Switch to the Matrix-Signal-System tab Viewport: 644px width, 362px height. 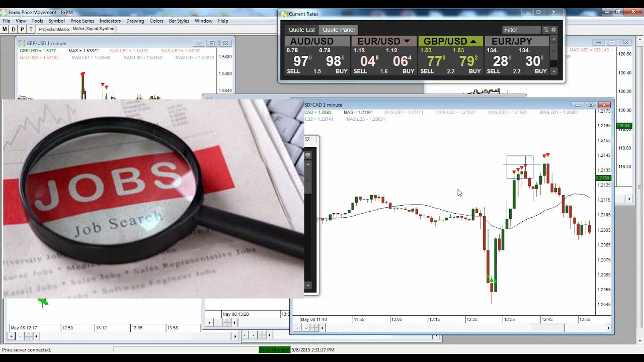point(93,29)
